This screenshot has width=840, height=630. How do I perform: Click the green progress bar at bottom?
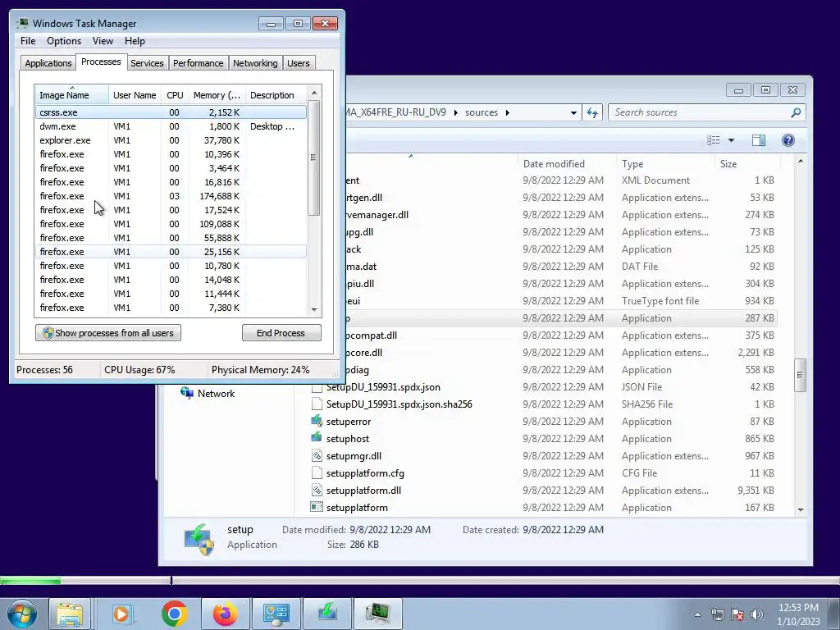(x=30, y=581)
